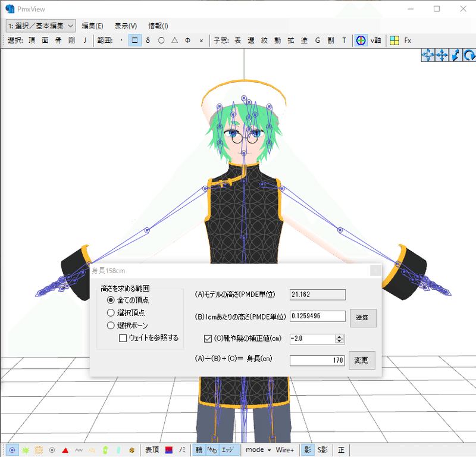Open the 1: 選択／基本編集 mode dropdown
The width and height of the screenshot is (476, 457).
pos(40,26)
